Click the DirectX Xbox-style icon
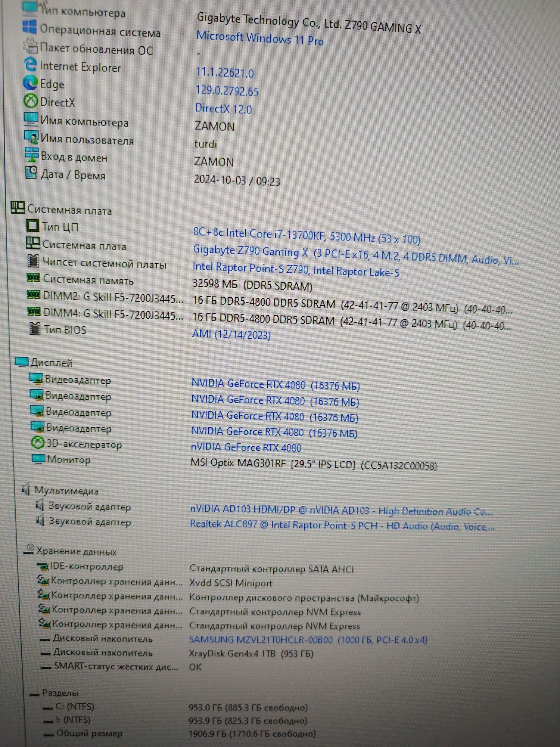The image size is (560, 747). [x=31, y=100]
